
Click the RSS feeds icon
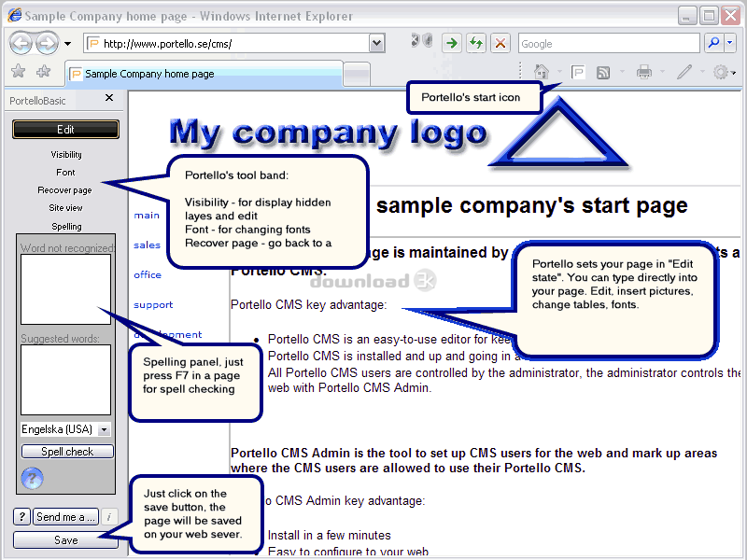[x=604, y=72]
